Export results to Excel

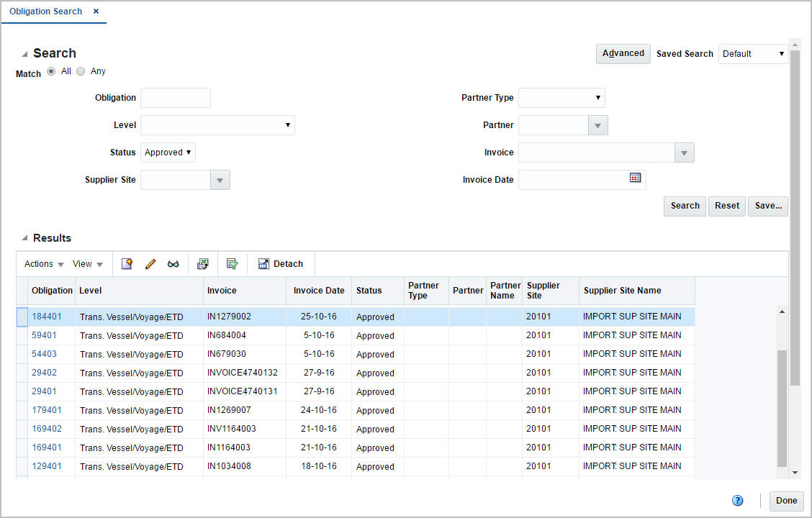202,263
